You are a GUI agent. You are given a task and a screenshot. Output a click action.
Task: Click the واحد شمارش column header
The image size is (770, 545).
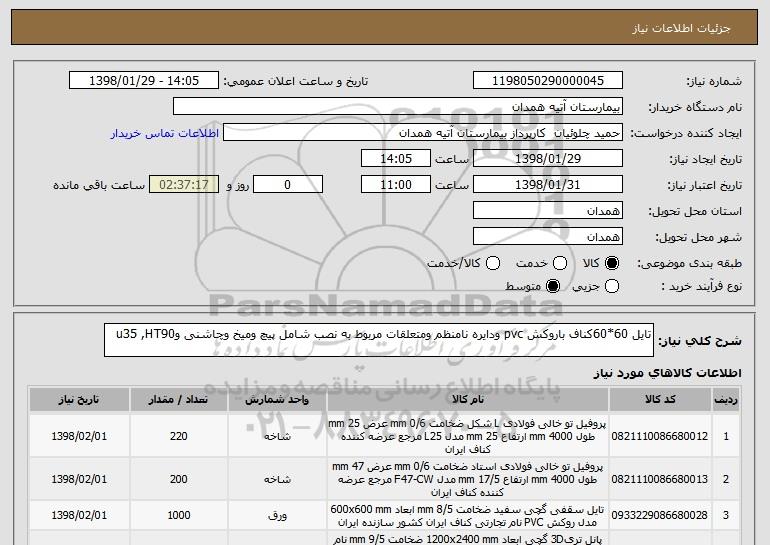(x=277, y=400)
